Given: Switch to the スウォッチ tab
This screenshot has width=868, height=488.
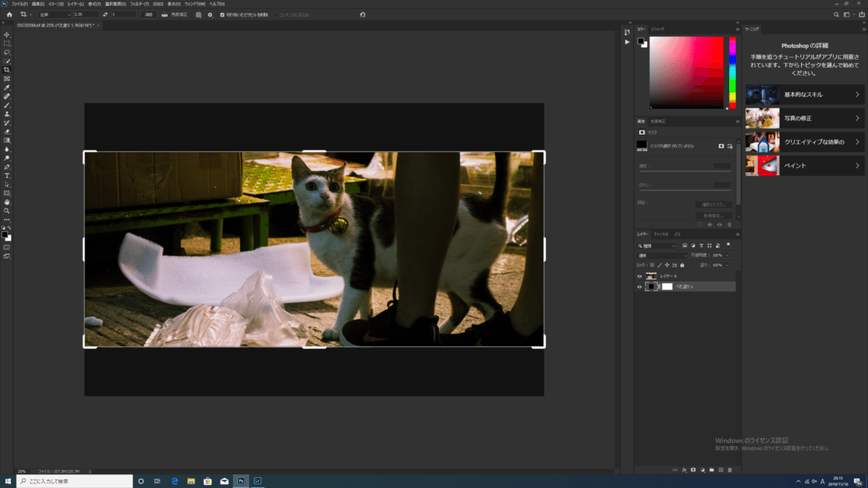Looking at the screenshot, I should 658,29.
